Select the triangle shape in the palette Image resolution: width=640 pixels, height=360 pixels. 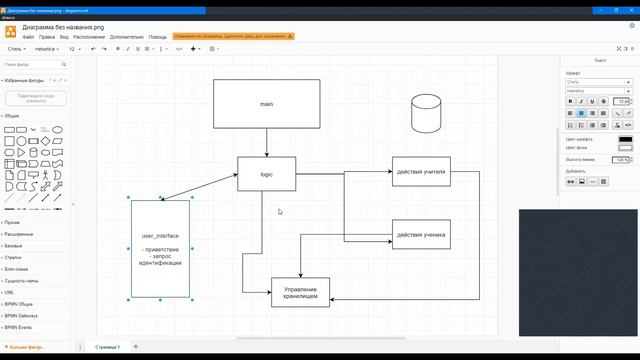[21, 153]
